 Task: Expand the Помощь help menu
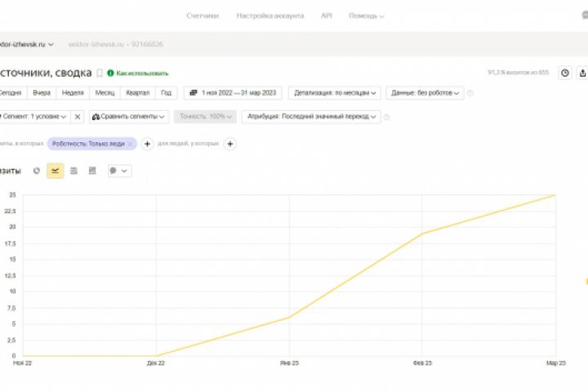pyautogui.click(x=367, y=16)
